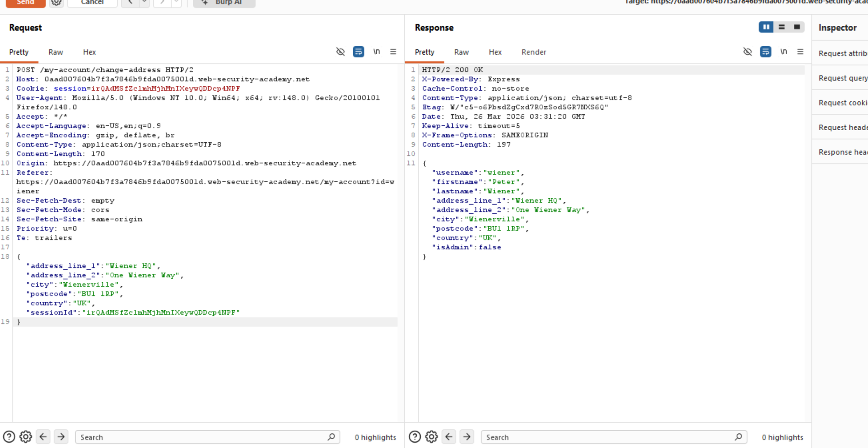Go to previous match in Response search
Viewport: 868px width, 448px height.
click(x=449, y=437)
